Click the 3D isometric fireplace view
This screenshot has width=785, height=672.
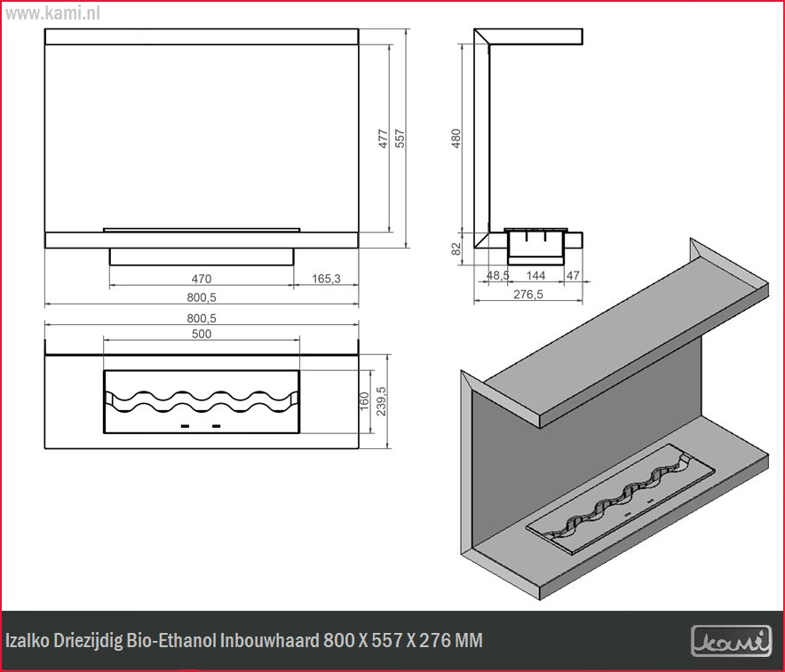point(613,417)
